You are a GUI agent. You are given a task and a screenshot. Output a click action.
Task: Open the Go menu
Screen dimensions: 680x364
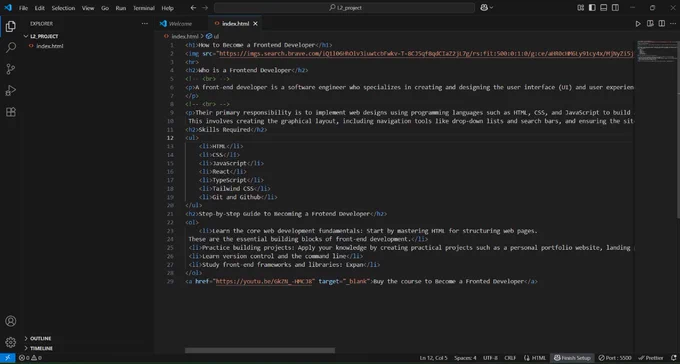(x=105, y=8)
